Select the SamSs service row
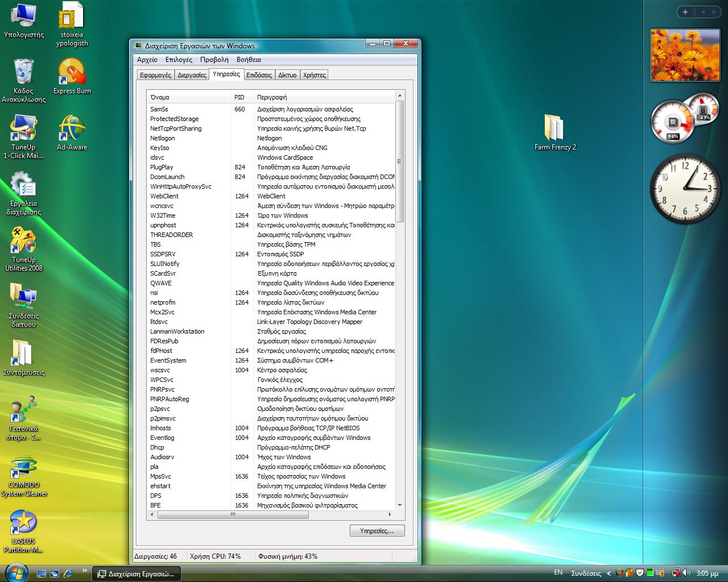The width and height of the screenshot is (728, 582). [x=271, y=109]
